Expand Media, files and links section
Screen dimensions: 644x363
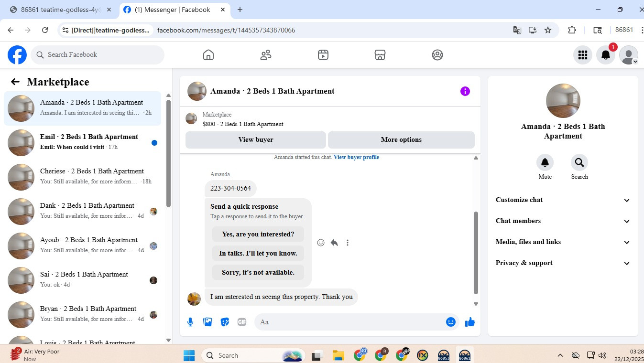[x=563, y=242]
